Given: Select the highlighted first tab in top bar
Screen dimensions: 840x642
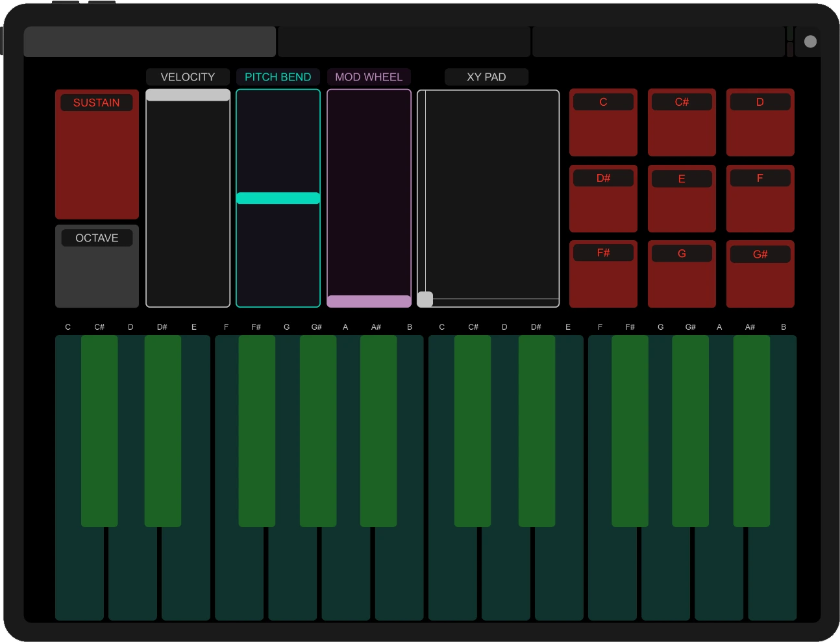Looking at the screenshot, I should (150, 42).
